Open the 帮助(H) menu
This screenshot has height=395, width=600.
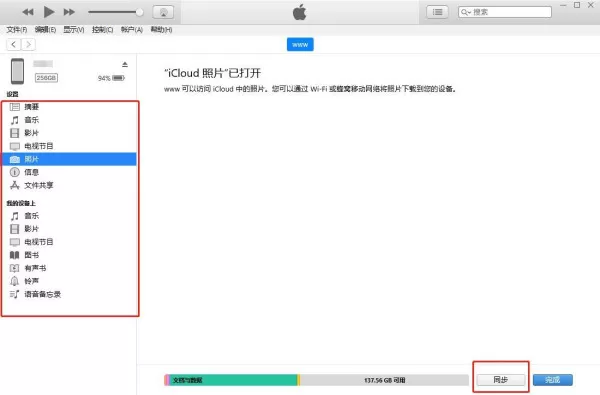click(x=161, y=29)
